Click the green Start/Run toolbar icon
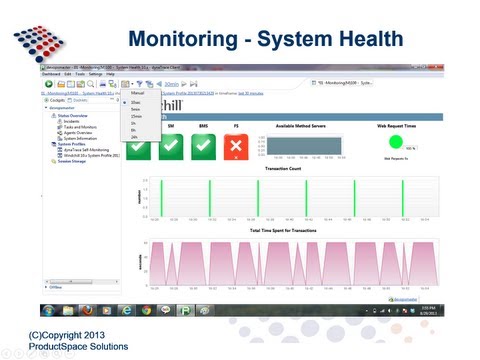The image size is (480, 360). [x=49, y=84]
